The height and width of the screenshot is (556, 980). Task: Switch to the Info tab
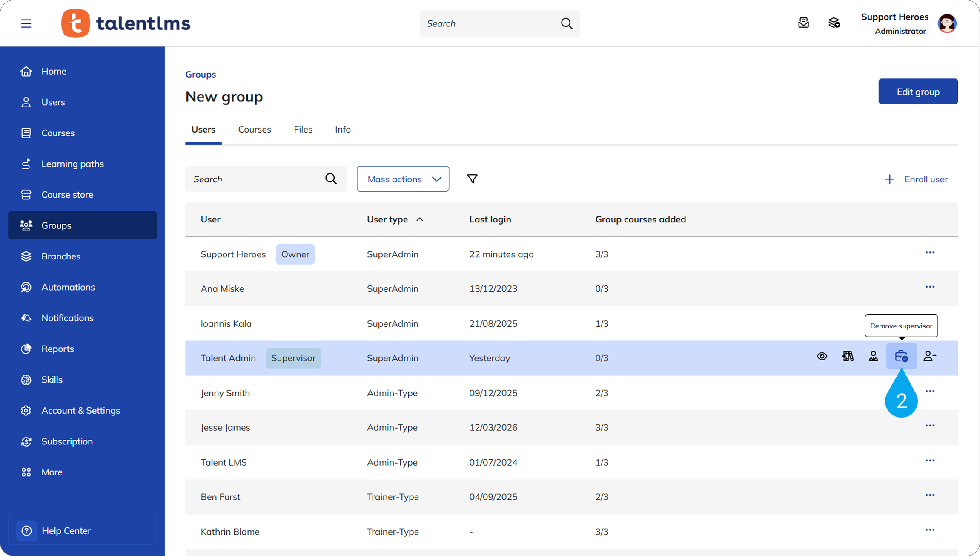[x=343, y=130]
